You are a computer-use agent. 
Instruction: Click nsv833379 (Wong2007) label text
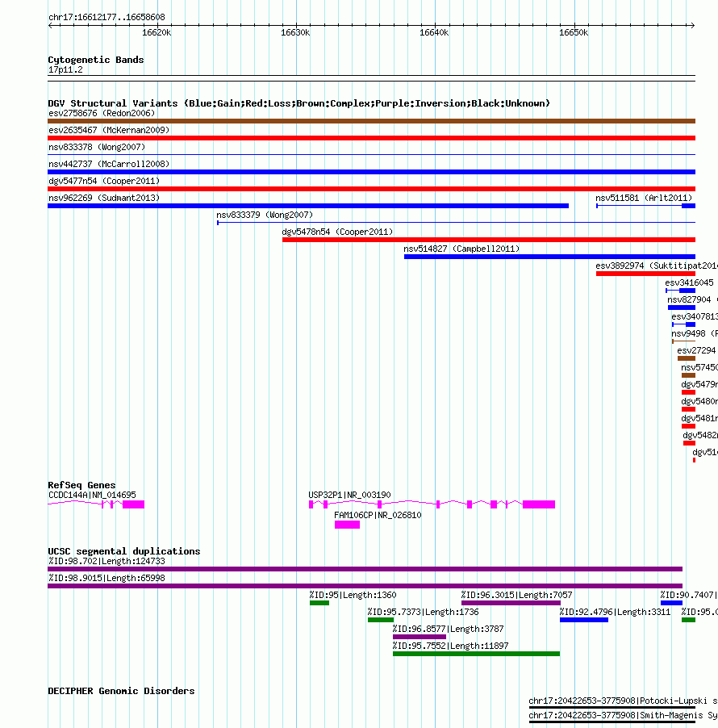[x=265, y=215]
